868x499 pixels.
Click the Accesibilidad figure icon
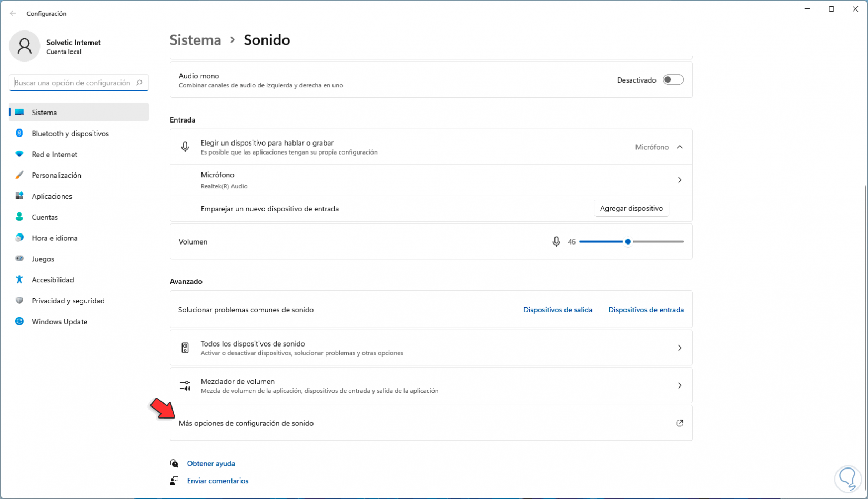[19, 280]
